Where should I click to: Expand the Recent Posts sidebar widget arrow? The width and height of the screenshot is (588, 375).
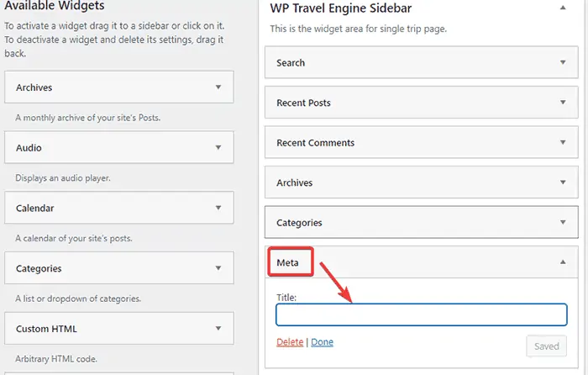tap(562, 103)
